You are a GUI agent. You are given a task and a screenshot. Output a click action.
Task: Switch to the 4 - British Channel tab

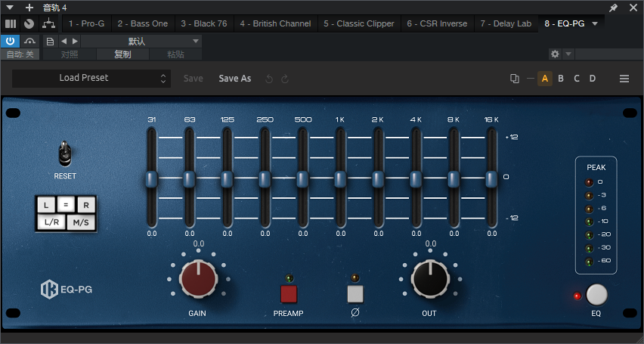click(276, 24)
